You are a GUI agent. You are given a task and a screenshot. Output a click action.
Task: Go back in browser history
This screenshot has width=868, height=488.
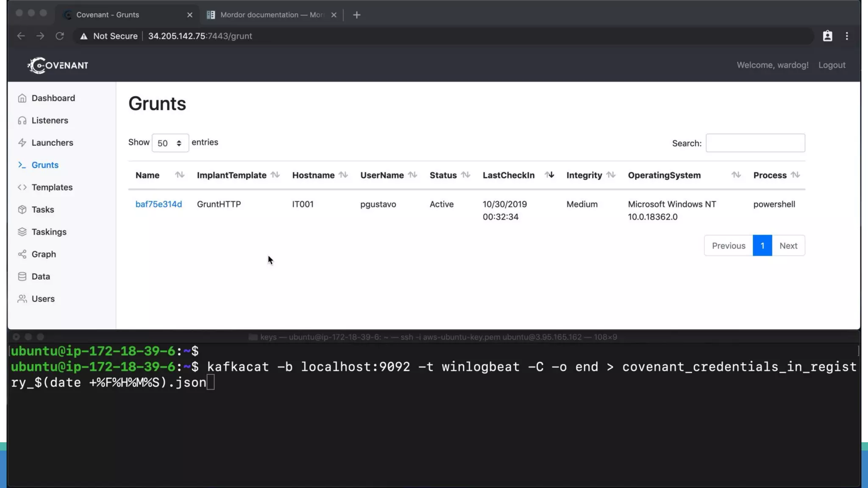21,36
